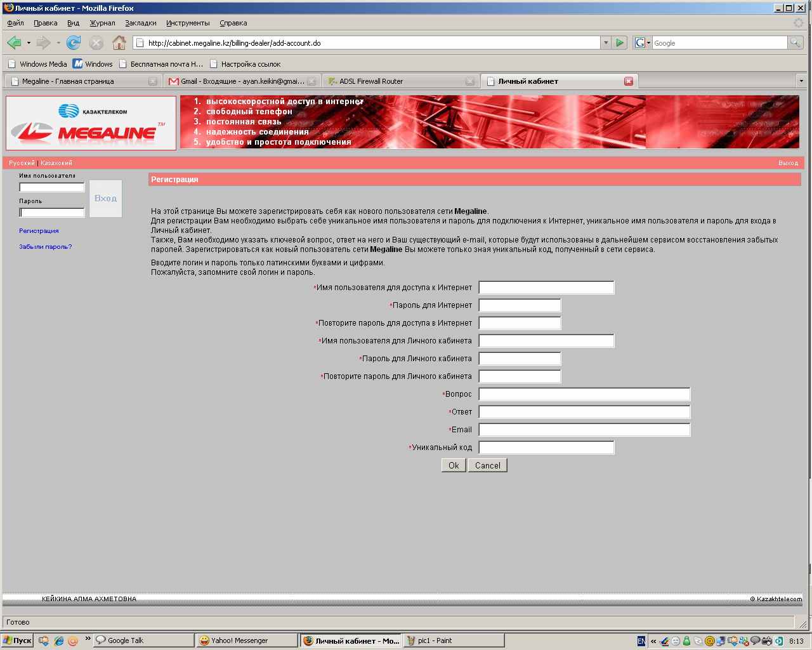Open the Windows Media bookmark
This screenshot has height=650, width=812.
pyautogui.click(x=37, y=64)
